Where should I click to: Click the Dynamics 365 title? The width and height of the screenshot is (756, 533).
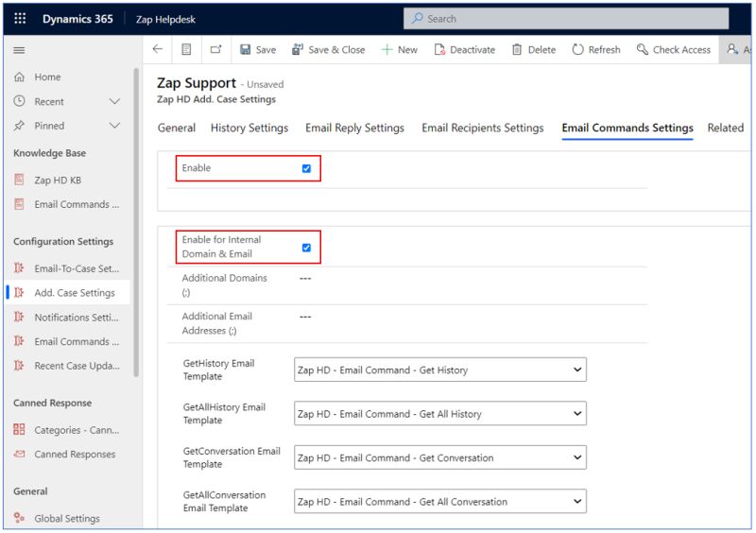(x=77, y=19)
